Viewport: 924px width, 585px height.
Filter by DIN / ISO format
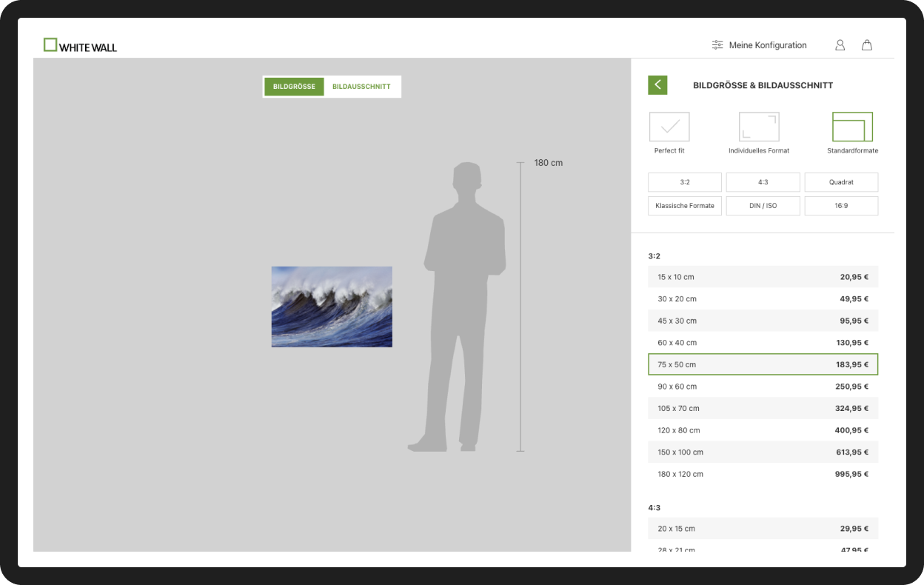click(x=763, y=206)
